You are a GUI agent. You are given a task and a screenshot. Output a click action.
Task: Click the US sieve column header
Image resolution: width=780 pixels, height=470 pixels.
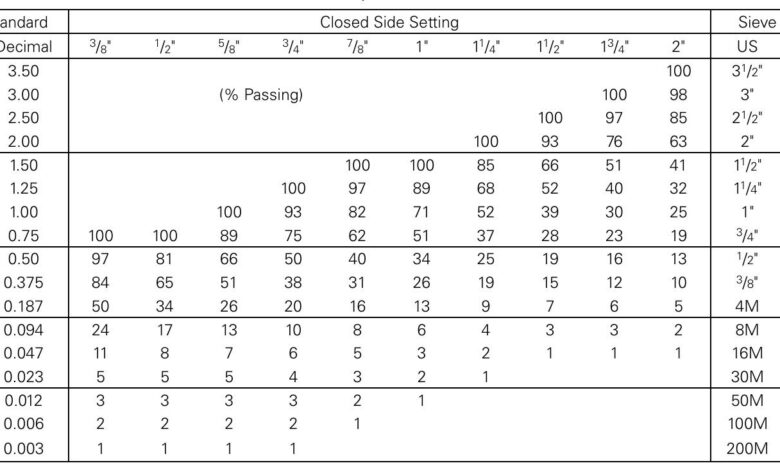coord(747,46)
